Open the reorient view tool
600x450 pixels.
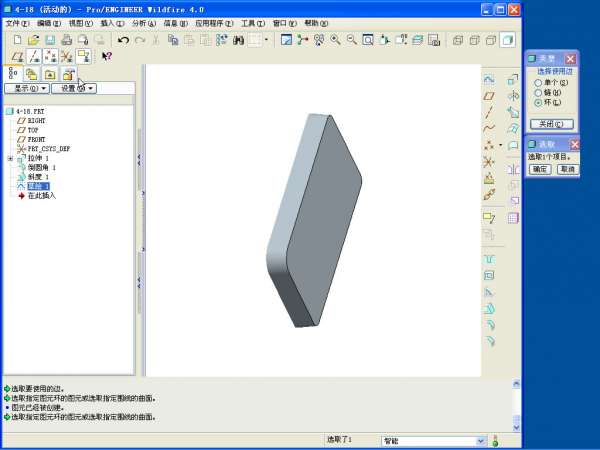pyautogui.click(x=384, y=39)
